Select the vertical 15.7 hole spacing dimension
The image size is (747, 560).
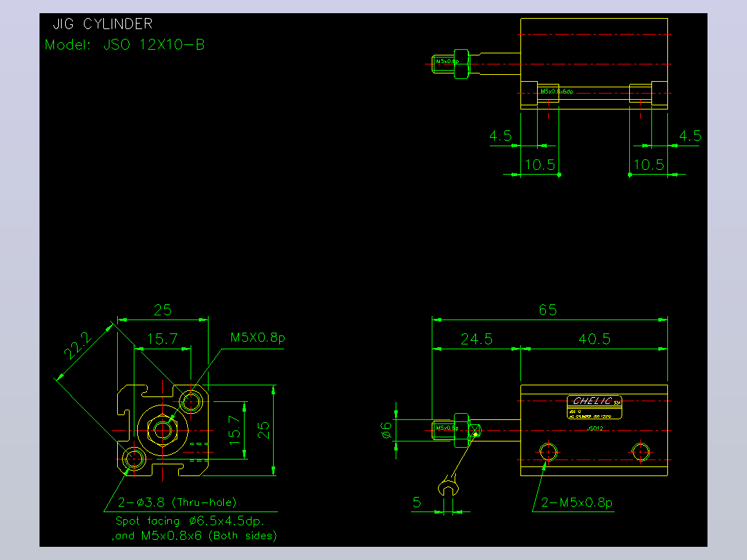[234, 430]
